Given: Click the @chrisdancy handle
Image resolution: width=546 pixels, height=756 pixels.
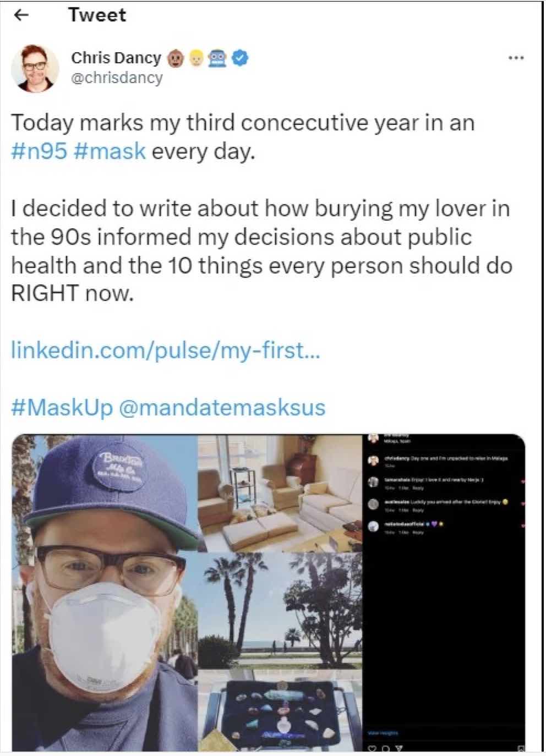Looking at the screenshot, I should (117, 78).
